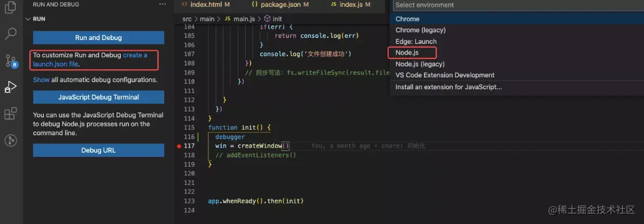Switch to the index.html tab
The width and height of the screenshot is (644, 224).
tap(205, 4)
